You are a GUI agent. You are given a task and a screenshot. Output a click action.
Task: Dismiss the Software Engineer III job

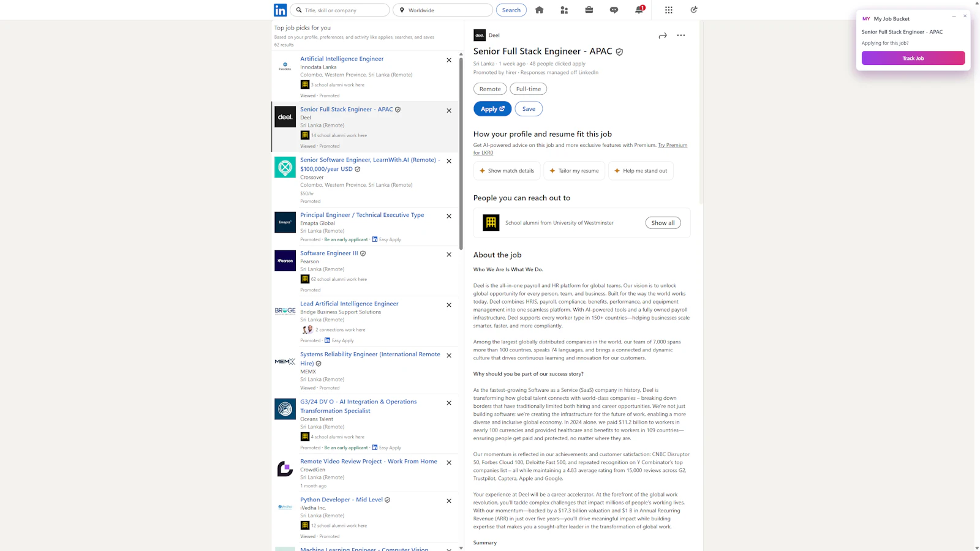click(449, 255)
